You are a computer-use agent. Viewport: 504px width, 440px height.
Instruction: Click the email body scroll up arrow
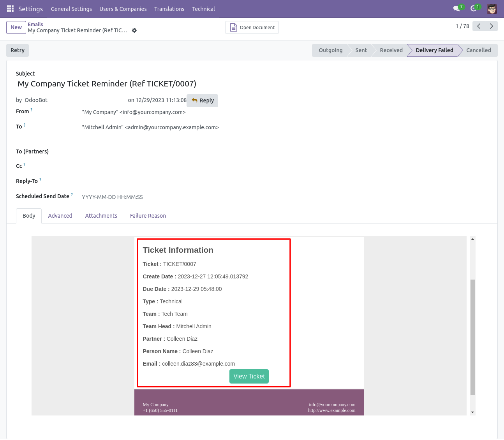click(x=472, y=239)
